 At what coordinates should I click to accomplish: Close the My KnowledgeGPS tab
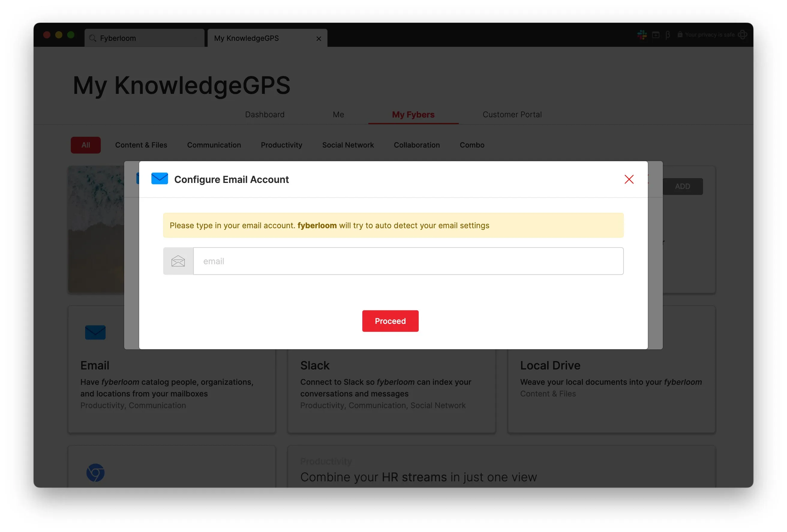click(x=319, y=39)
